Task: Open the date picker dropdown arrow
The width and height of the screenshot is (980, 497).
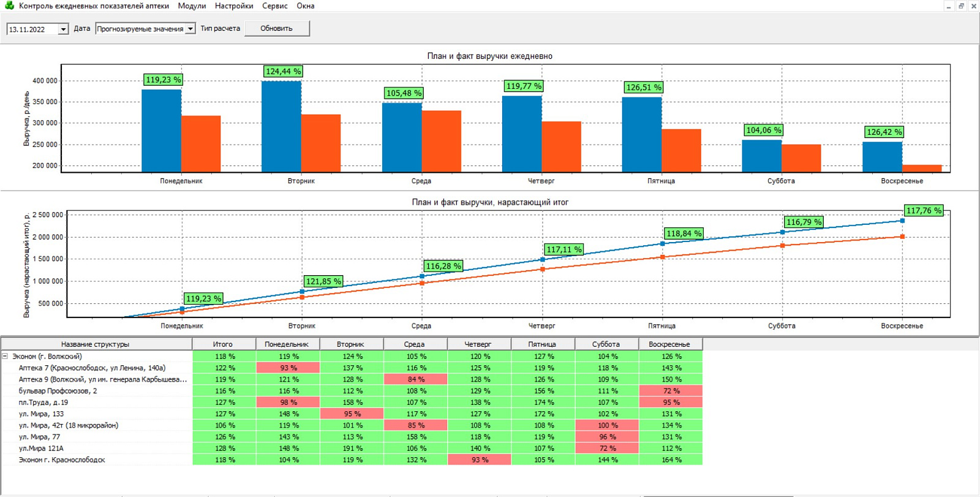Action: pos(63,29)
